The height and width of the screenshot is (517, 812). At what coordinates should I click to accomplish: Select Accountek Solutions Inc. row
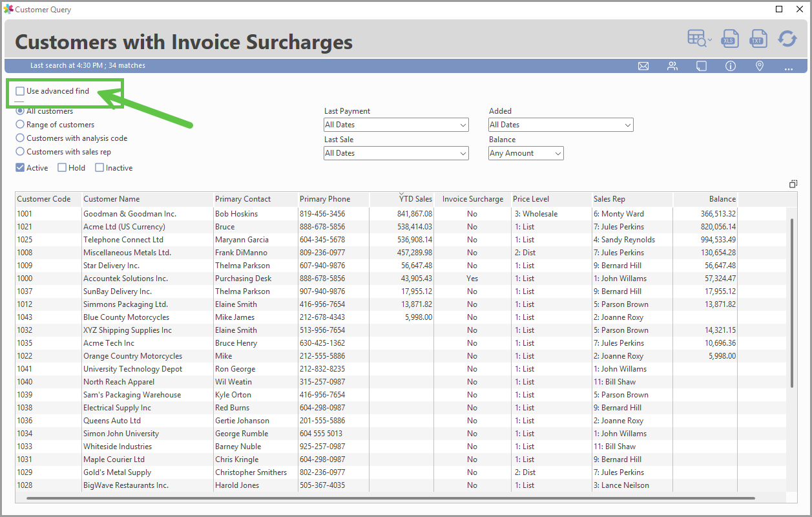[401, 279]
